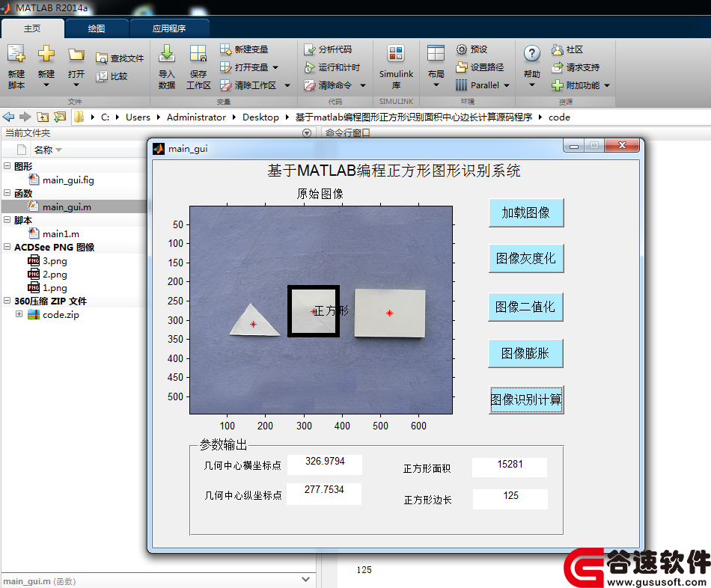Click the 导入数据 (Import Data) icon

[167, 54]
